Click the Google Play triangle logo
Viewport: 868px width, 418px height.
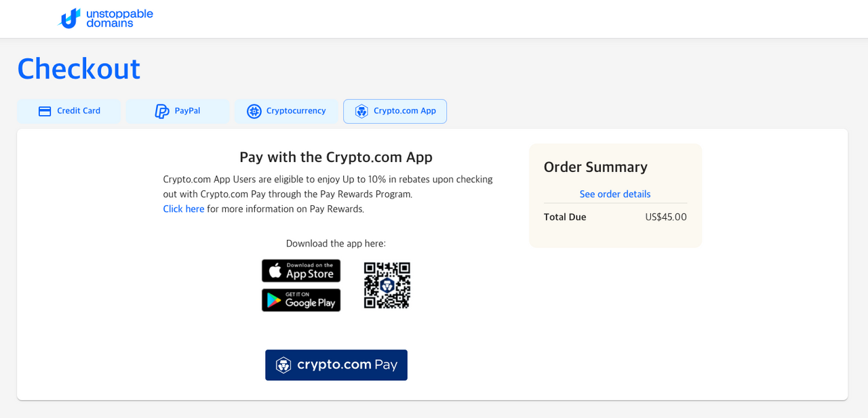point(274,300)
